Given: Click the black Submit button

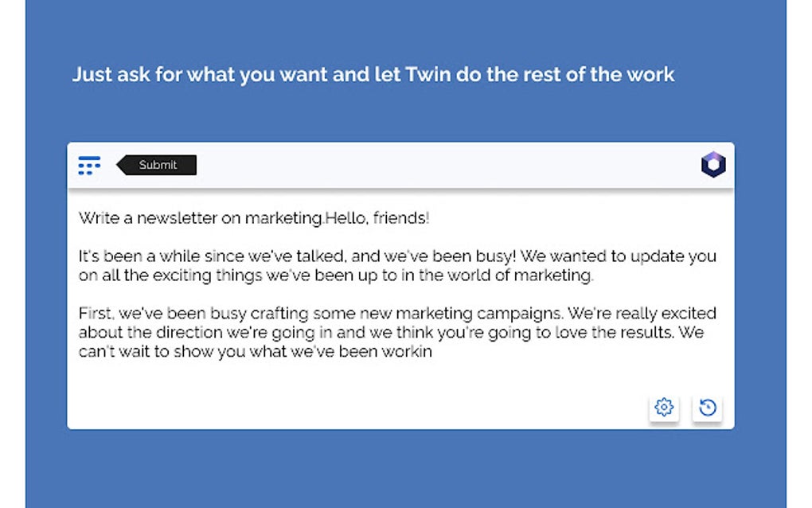Looking at the screenshot, I should click(158, 166).
